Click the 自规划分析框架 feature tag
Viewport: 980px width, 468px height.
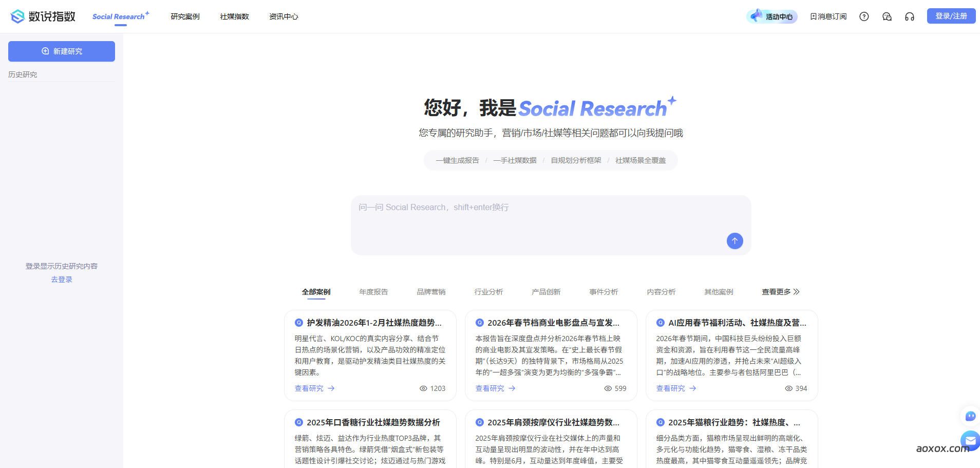coord(576,160)
